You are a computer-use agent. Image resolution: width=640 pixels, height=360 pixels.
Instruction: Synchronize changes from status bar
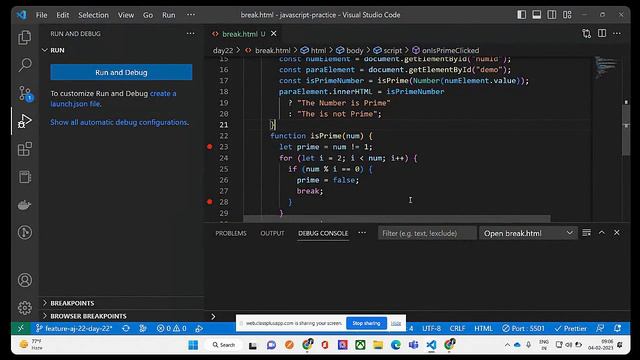tap(126, 328)
